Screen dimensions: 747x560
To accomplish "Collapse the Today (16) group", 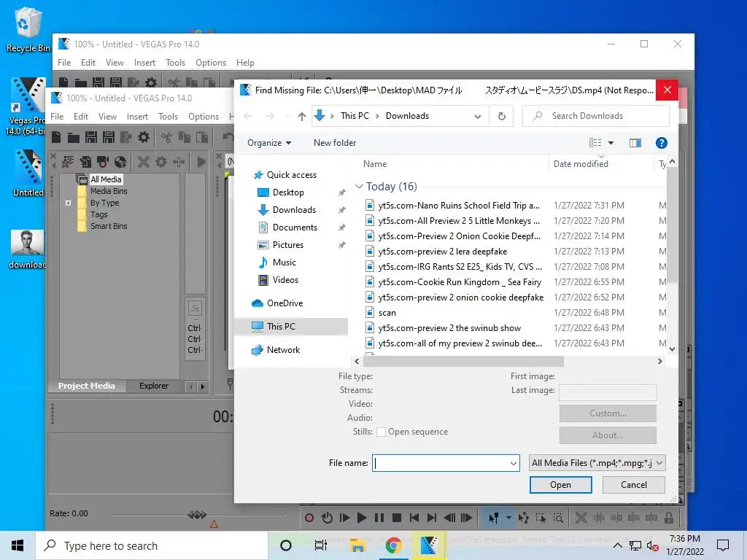I will click(x=359, y=186).
